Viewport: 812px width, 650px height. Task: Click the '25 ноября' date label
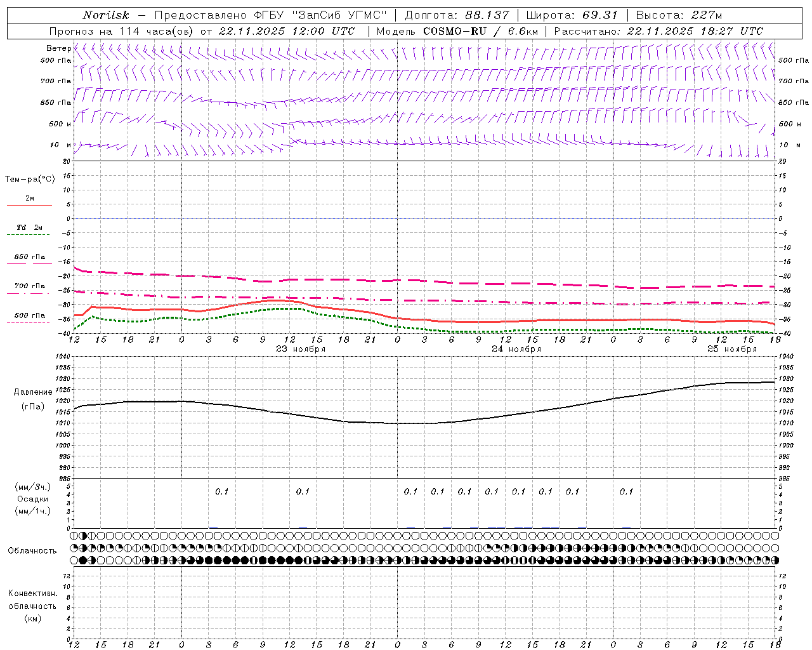(732, 349)
